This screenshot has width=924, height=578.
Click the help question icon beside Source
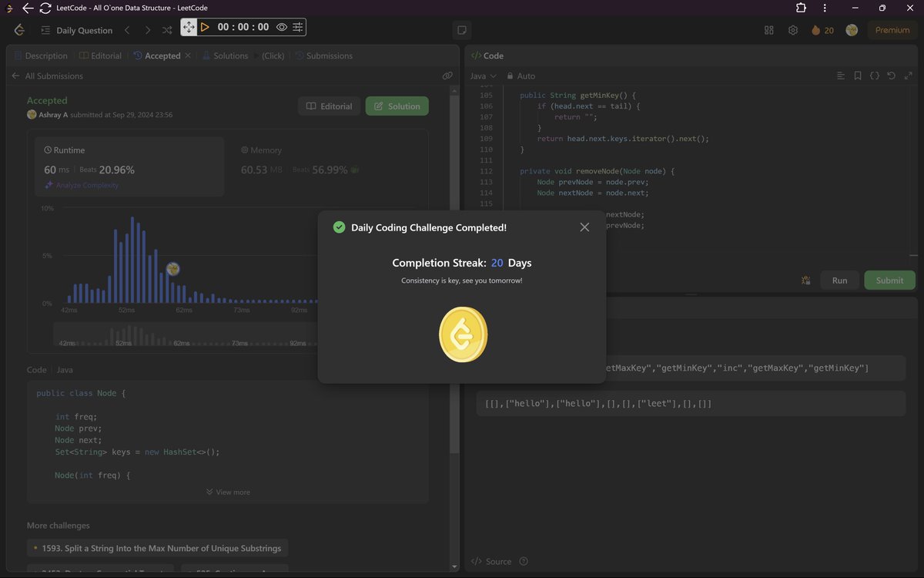pyautogui.click(x=524, y=561)
